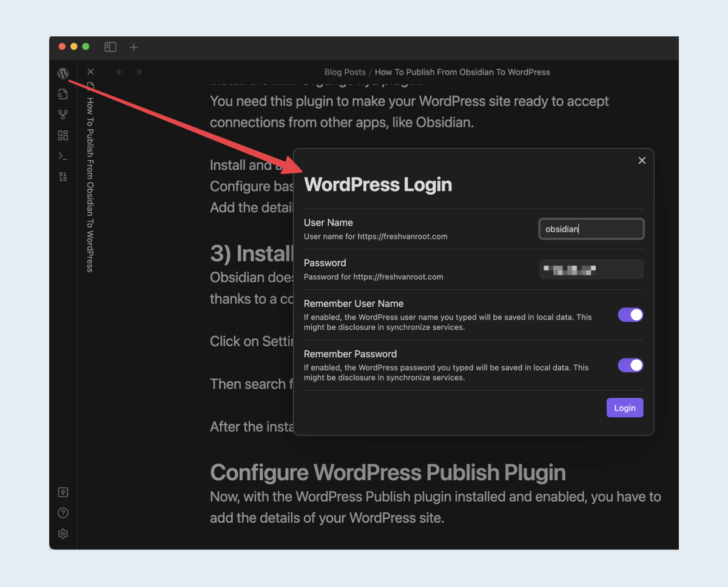Open a new tab with plus icon
Viewport: 728px width, 587px height.
pyautogui.click(x=134, y=47)
